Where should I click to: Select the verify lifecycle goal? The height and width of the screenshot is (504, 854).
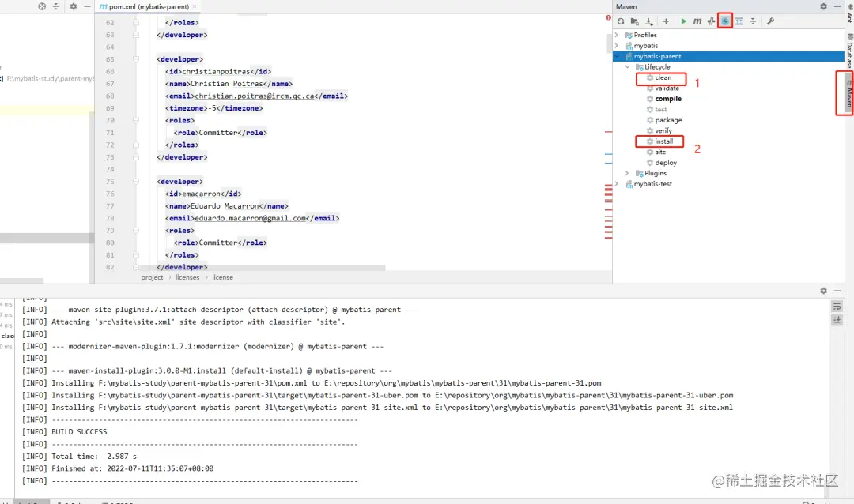(x=663, y=130)
